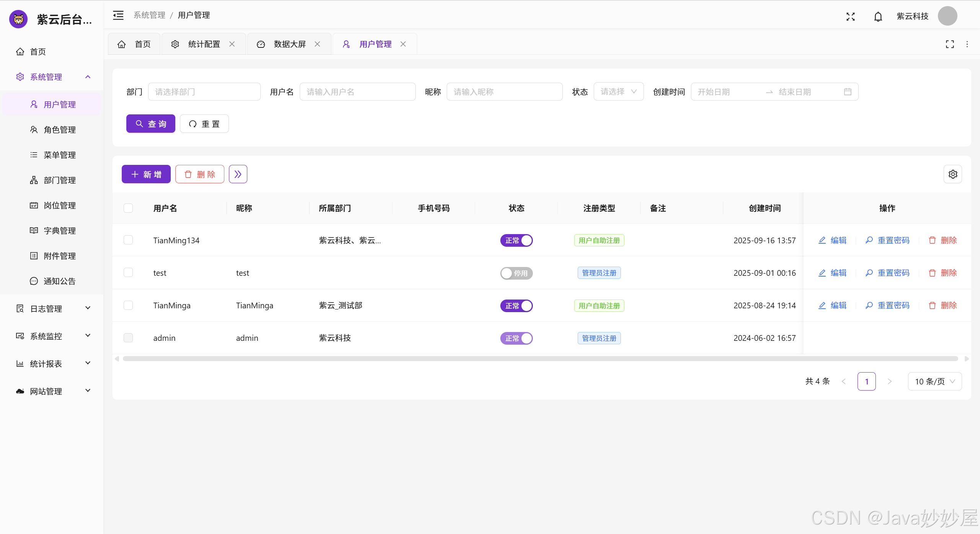Image resolution: width=980 pixels, height=534 pixels.
Task: Open 角色管理 in the sidebar
Action: tap(52, 130)
